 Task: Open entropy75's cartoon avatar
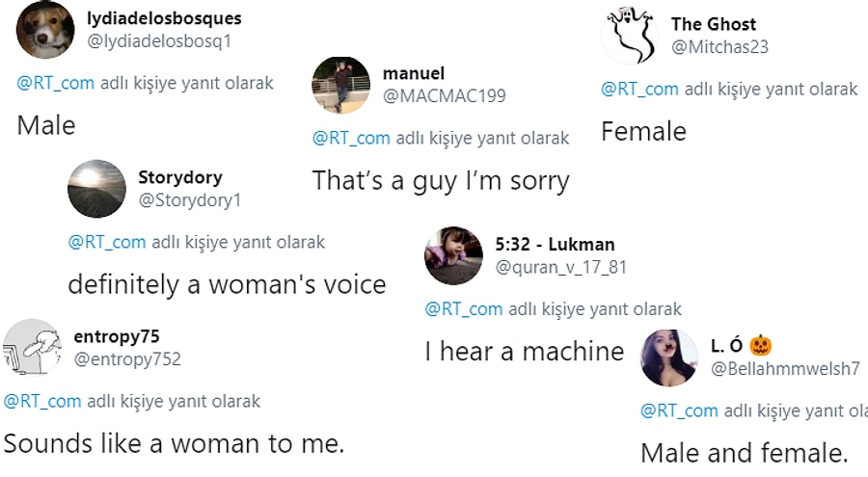coord(33,348)
